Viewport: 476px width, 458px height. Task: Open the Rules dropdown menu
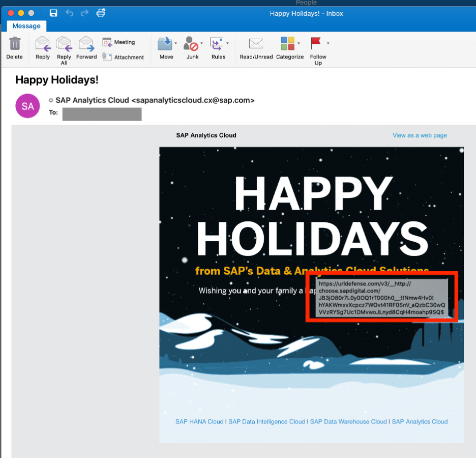point(227,43)
